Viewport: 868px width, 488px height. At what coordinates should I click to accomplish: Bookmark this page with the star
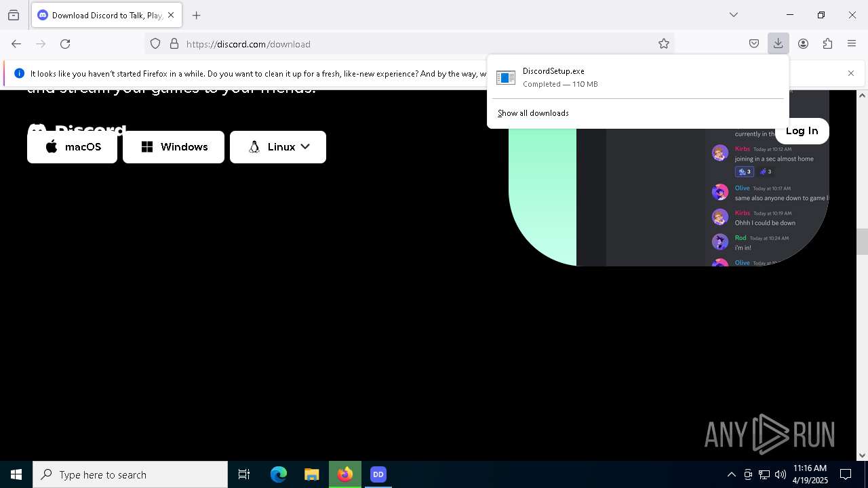point(664,44)
